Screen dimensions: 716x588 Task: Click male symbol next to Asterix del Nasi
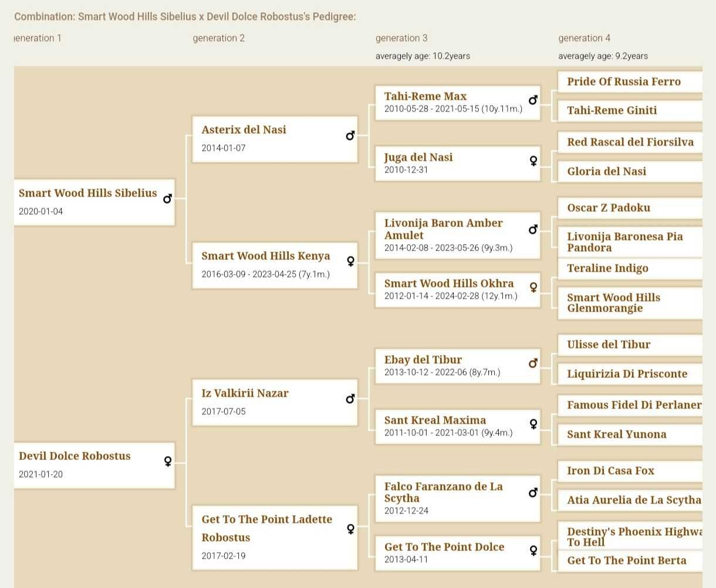(x=350, y=136)
